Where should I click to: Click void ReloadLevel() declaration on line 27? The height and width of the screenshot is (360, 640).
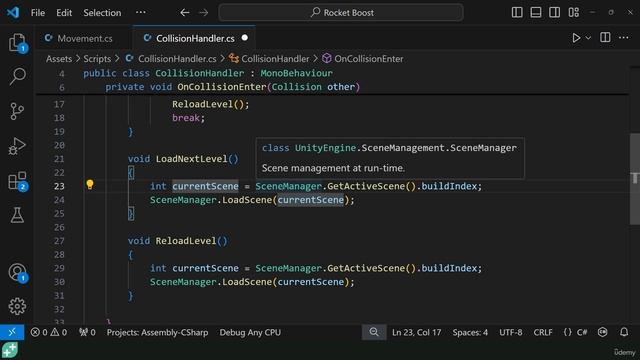(x=178, y=241)
